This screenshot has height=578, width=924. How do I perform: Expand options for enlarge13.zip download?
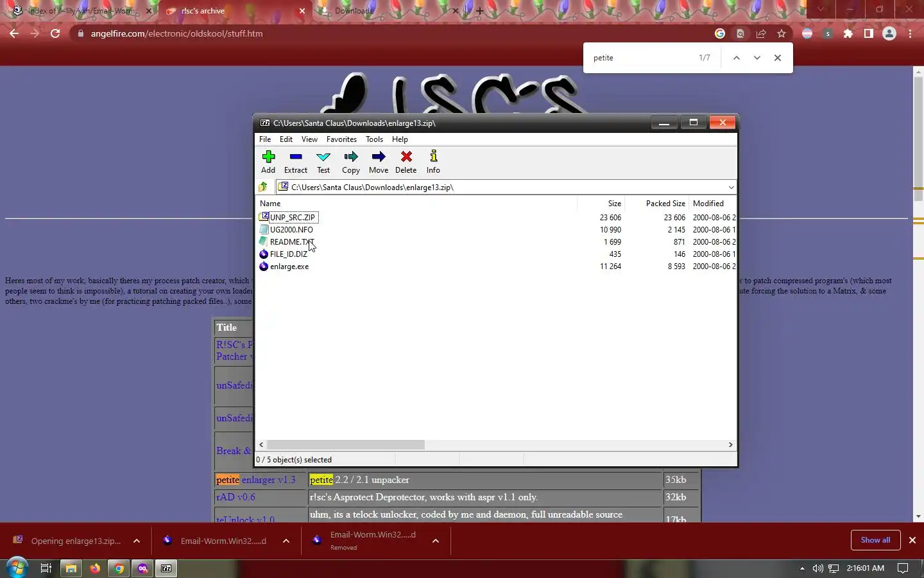pos(137,541)
